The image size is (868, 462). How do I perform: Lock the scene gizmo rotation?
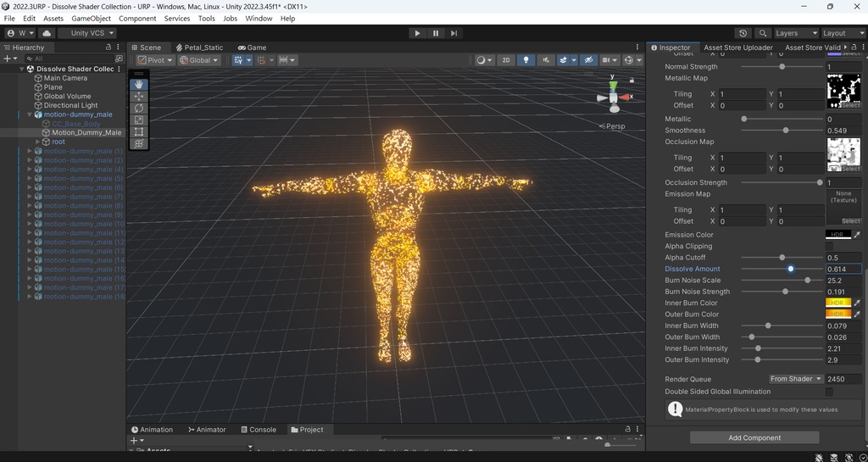tap(632, 81)
